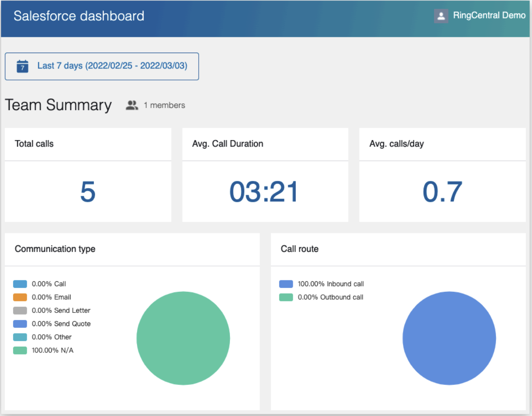532x416 pixels.
Task: Toggle the Inbound call legend swatch
Action: (x=286, y=284)
